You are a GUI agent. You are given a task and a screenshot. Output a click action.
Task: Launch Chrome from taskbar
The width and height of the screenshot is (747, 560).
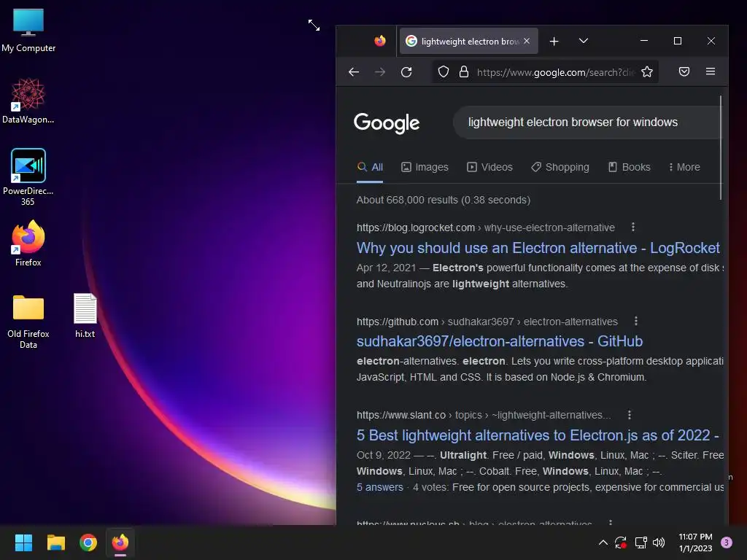[x=88, y=542]
